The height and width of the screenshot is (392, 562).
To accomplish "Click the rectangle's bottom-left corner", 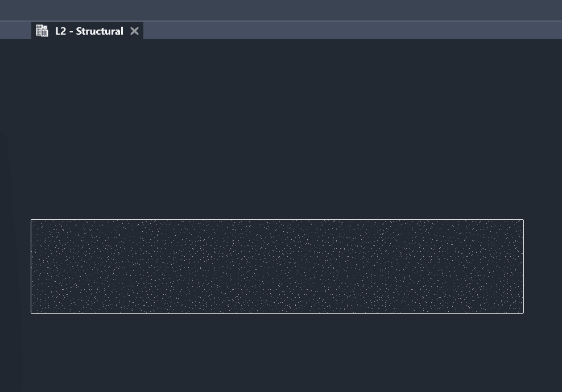I will coord(31,312).
